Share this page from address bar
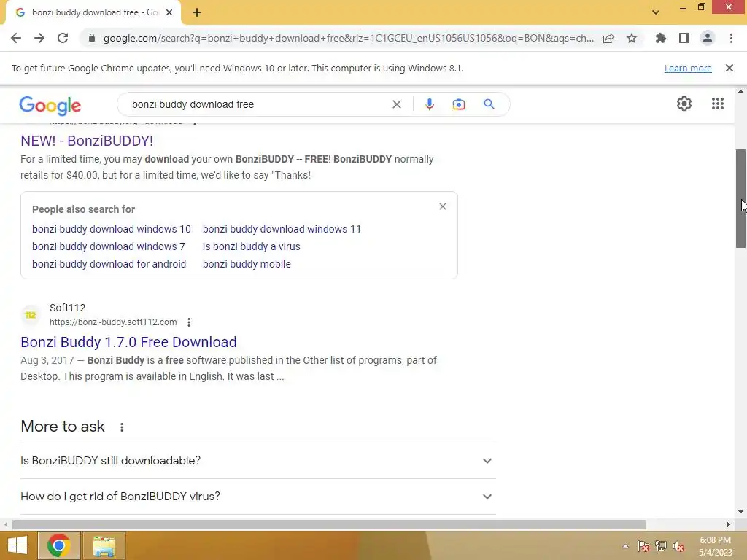 click(608, 38)
